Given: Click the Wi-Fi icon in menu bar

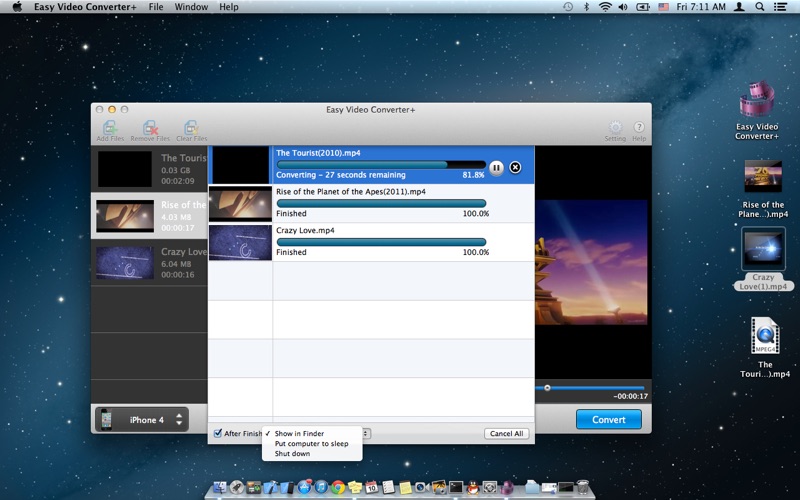Looking at the screenshot, I should [x=605, y=7].
